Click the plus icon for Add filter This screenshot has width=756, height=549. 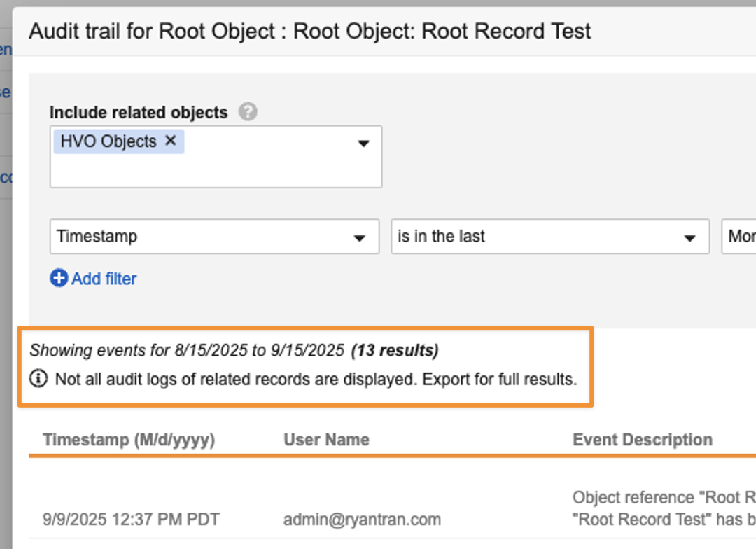coord(59,279)
